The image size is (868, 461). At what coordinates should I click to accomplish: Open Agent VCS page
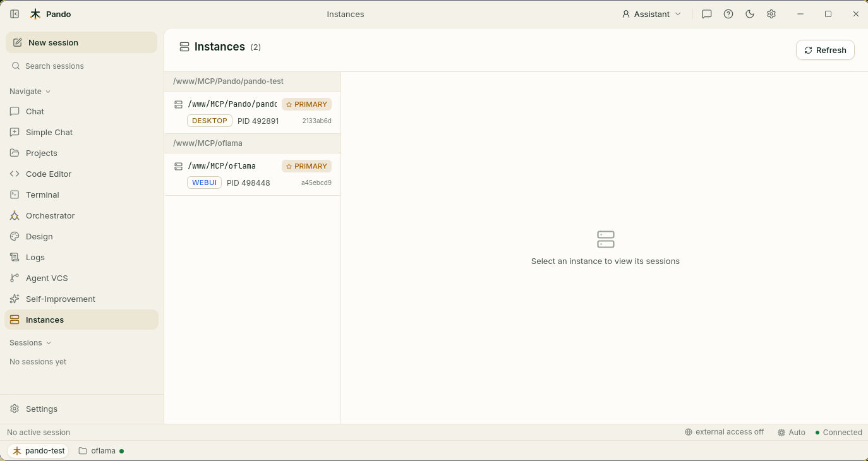(x=81, y=278)
